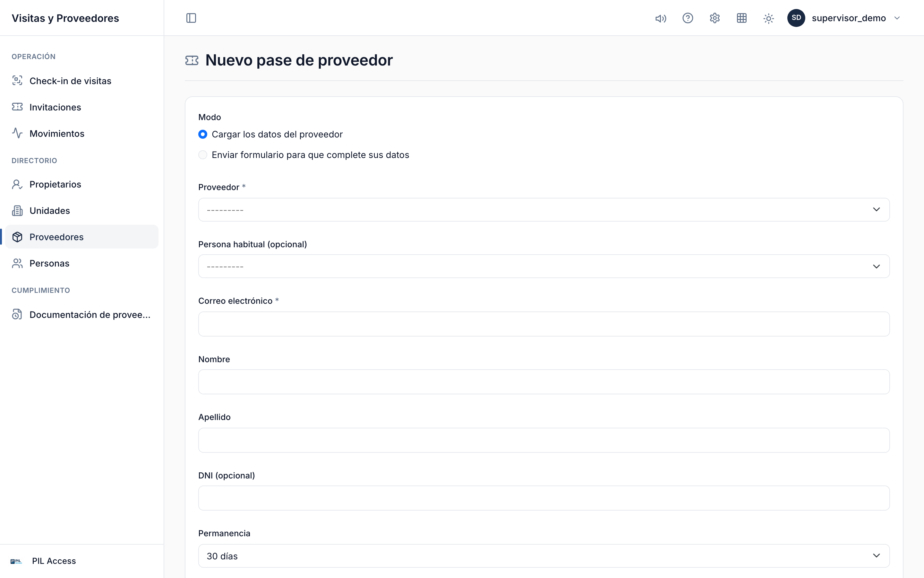
Task: Expand the supervisor_demo user menu chevron
Action: tap(897, 18)
